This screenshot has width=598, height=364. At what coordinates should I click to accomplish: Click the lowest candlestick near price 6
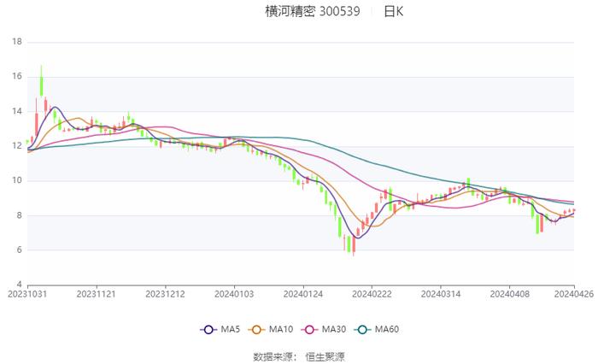coord(354,244)
